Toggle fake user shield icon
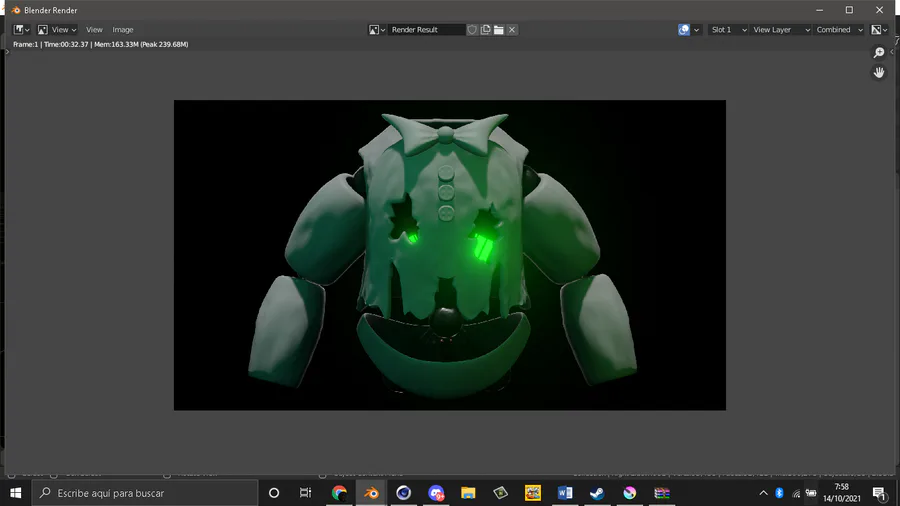This screenshot has height=506, width=900. tap(473, 30)
